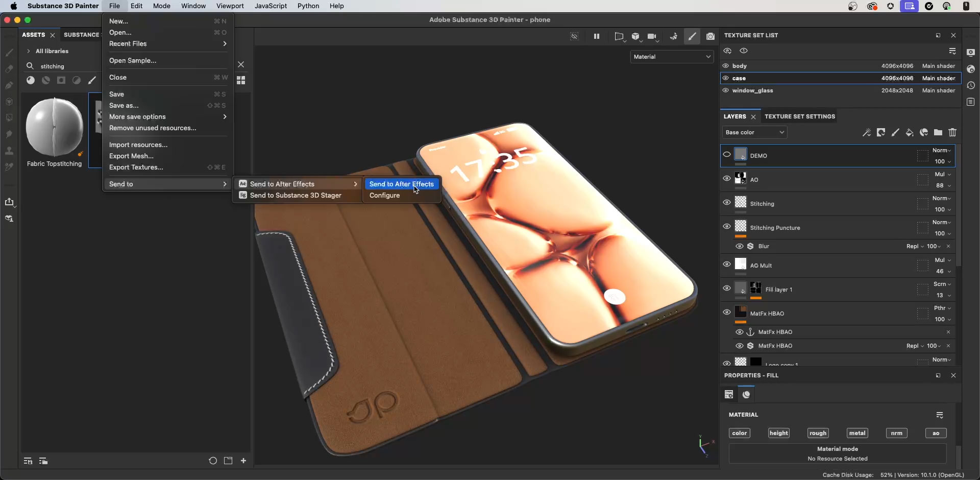980x480 pixels.
Task: Toggle the metal material channel button
Action: [857, 433]
